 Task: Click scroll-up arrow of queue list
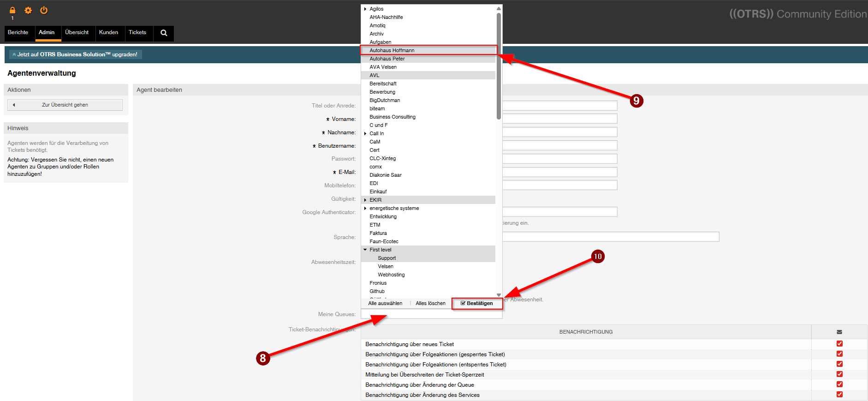(x=499, y=9)
